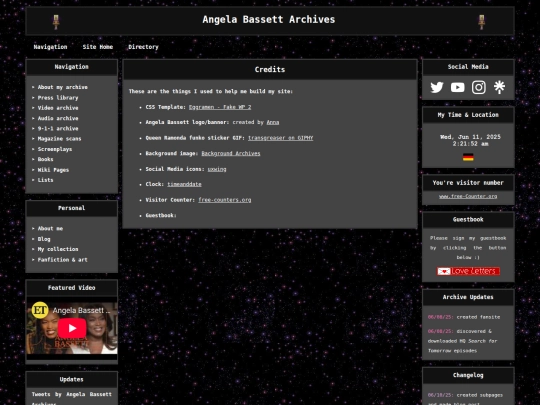Image resolution: width=540 pixels, height=405 pixels.
Task: Open the Blog link
Action: [44, 239]
